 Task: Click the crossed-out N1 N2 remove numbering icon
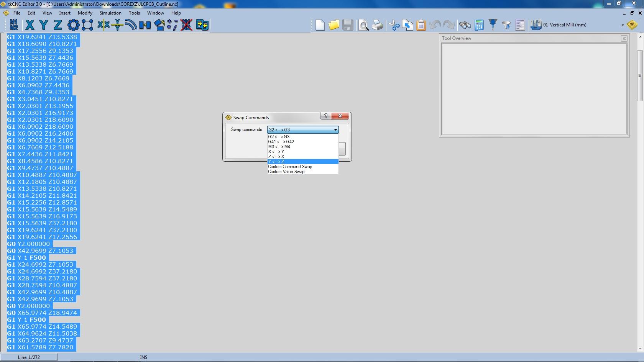pyautogui.click(x=186, y=25)
